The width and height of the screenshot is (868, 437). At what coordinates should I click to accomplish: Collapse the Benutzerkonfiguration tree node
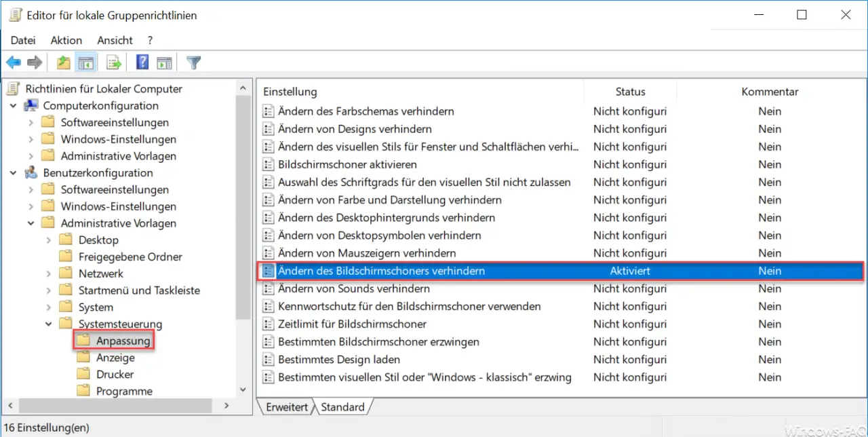14,172
